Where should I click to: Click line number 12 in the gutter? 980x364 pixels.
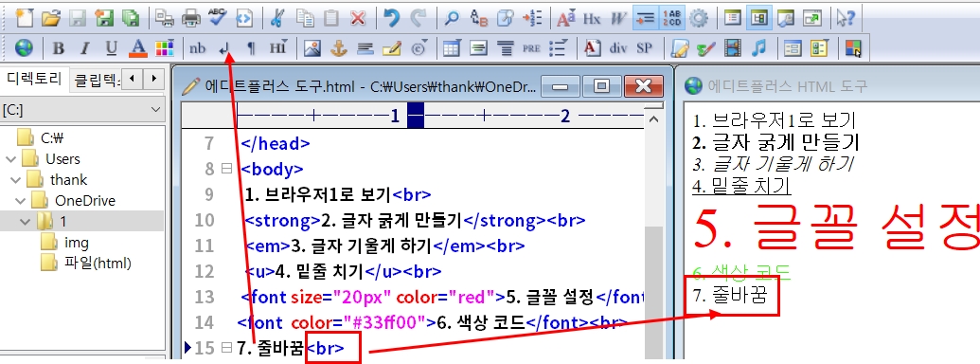click(205, 271)
